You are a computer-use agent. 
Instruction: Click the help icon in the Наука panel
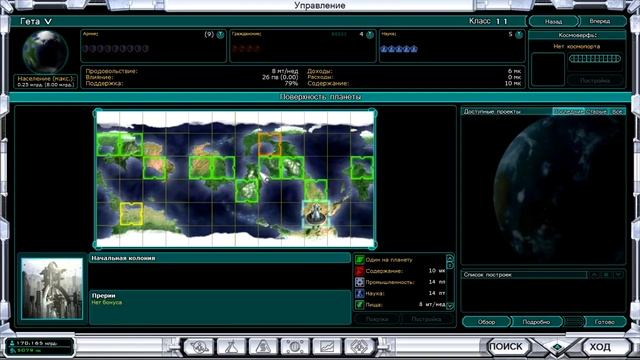pos(519,35)
